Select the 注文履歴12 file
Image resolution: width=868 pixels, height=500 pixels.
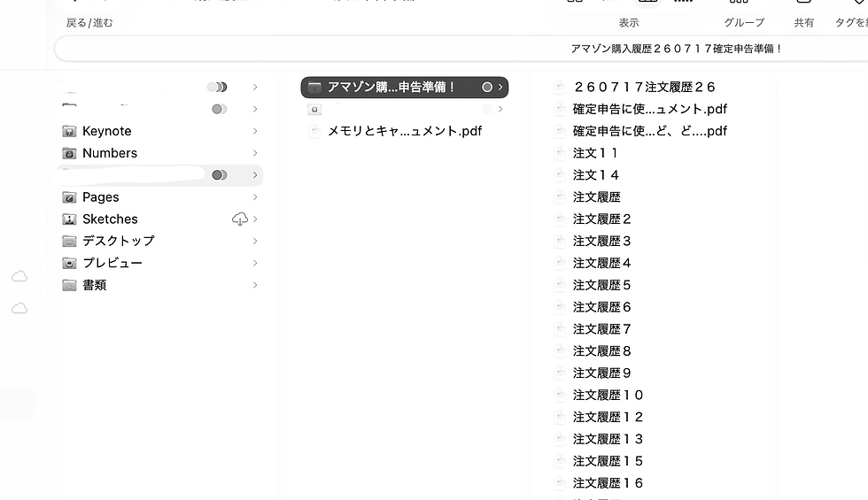click(x=608, y=417)
